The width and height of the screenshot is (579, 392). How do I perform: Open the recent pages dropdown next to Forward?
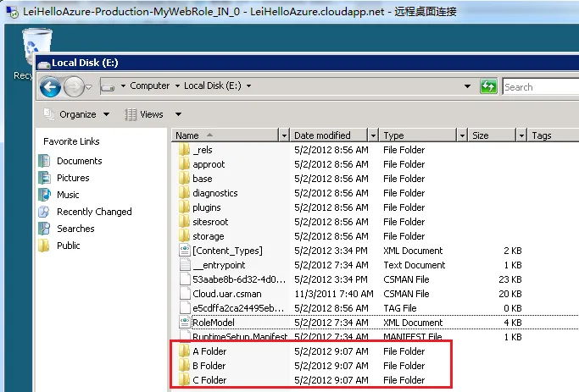tap(89, 87)
